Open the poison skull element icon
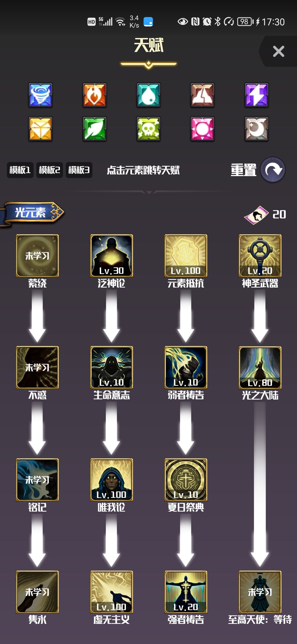 148,129
